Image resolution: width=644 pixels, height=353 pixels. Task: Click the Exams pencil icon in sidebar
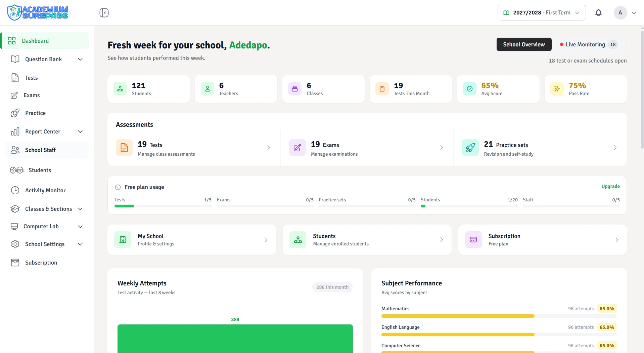point(14,95)
